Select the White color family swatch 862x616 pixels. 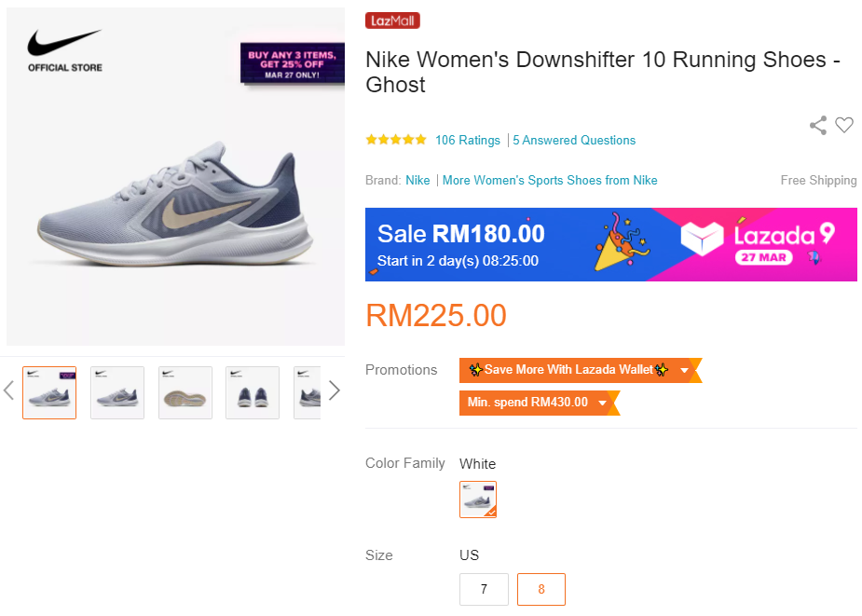pyautogui.click(x=478, y=500)
